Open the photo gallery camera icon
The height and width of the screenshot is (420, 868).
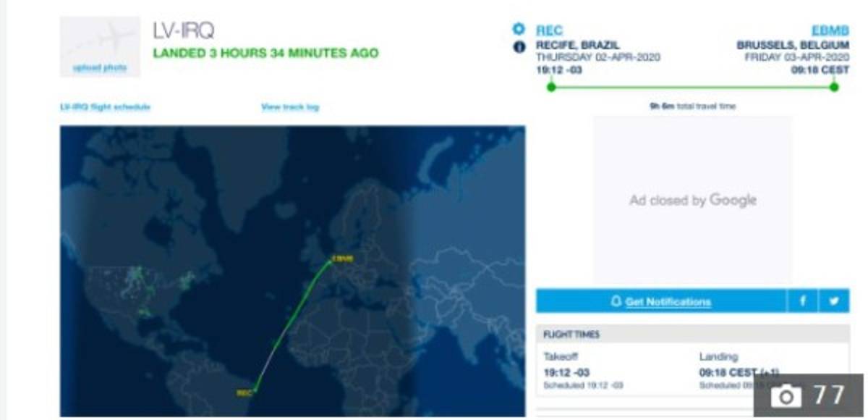point(787,395)
